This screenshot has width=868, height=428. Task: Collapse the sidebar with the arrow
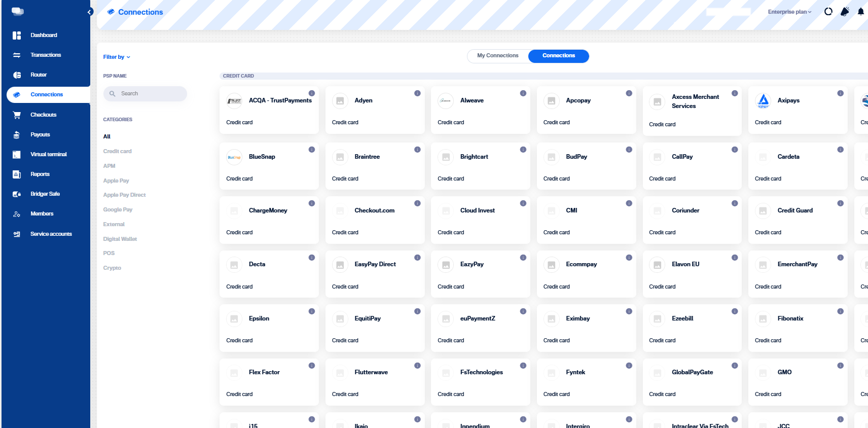(90, 12)
